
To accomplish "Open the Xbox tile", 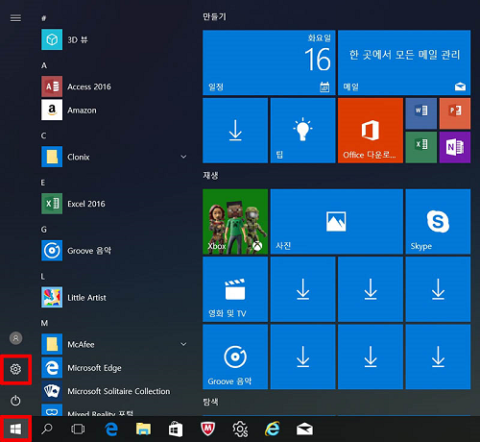I will tap(235, 221).
